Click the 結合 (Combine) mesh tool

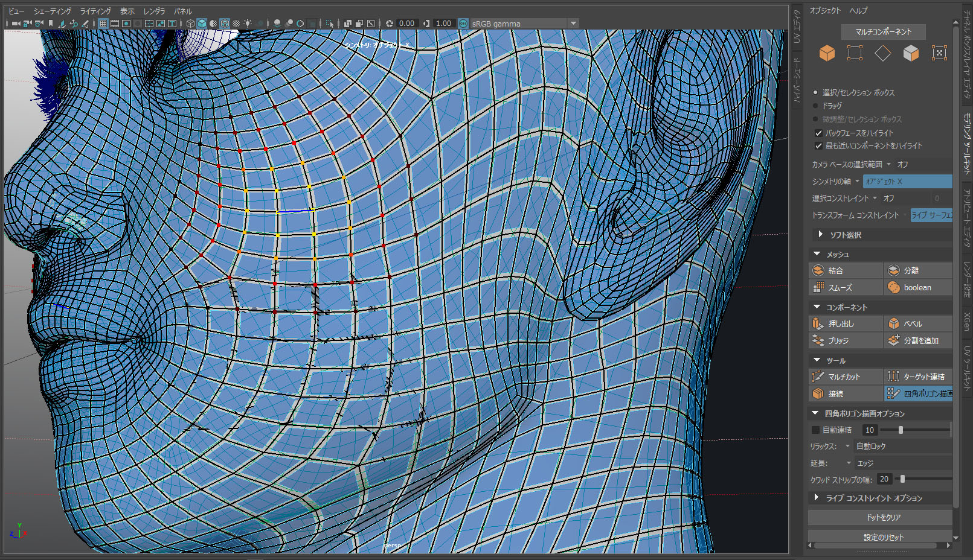846,270
